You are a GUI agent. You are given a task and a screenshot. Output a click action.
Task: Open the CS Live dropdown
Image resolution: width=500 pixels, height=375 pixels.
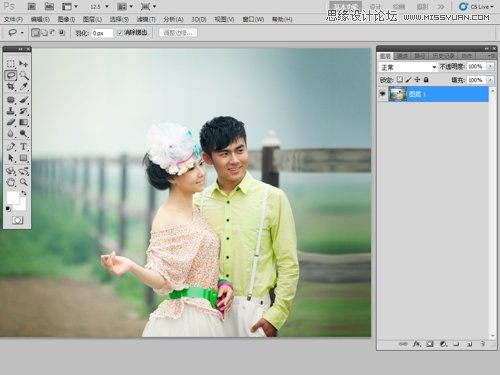[476, 7]
